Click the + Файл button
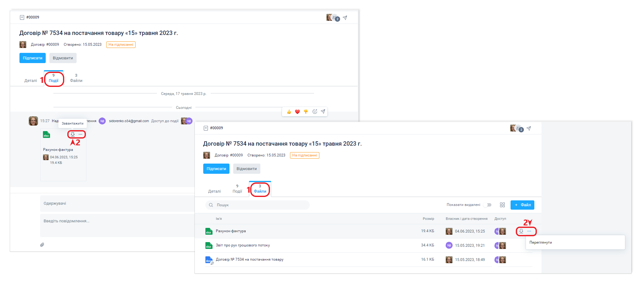The width and height of the screenshot is (644, 282). pos(522,205)
